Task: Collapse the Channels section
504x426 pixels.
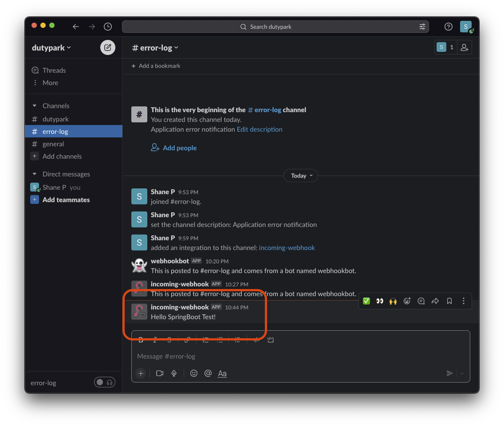Action: (x=35, y=106)
